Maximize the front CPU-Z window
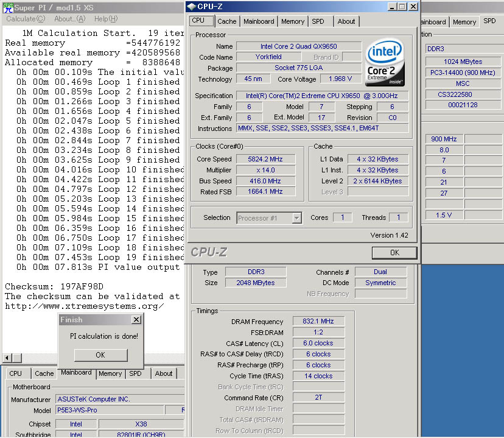Screen dimensions: 504x438 click(402, 7)
